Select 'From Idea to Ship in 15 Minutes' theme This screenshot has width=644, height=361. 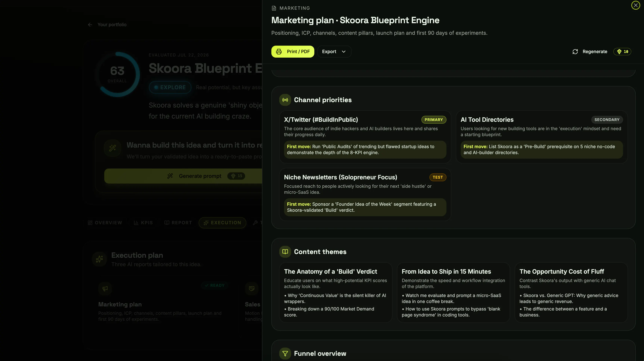point(446,271)
